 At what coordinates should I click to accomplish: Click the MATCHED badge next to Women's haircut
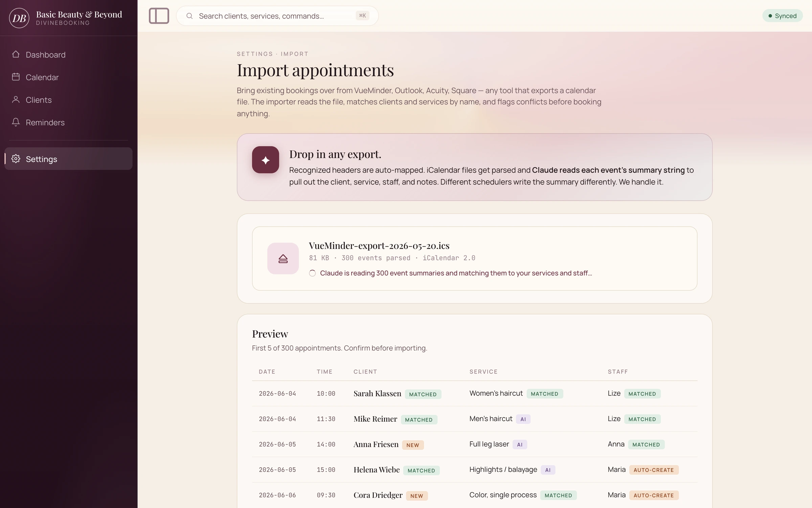[545, 394]
